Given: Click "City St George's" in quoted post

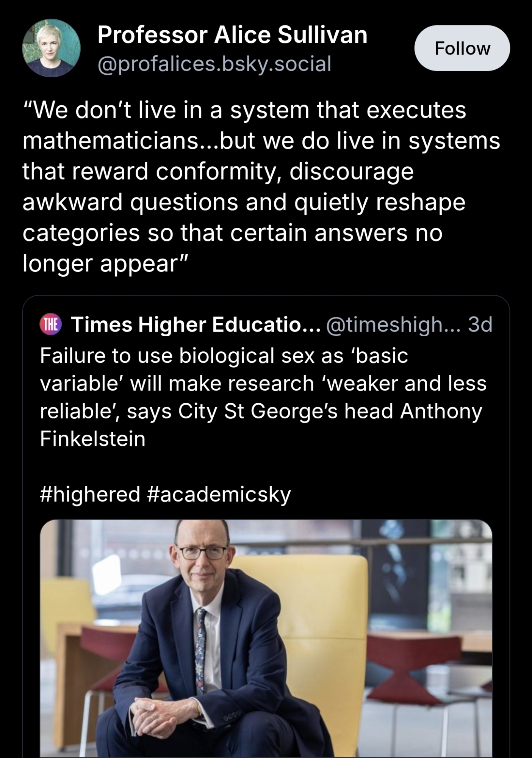Looking at the screenshot, I should tap(258, 411).
